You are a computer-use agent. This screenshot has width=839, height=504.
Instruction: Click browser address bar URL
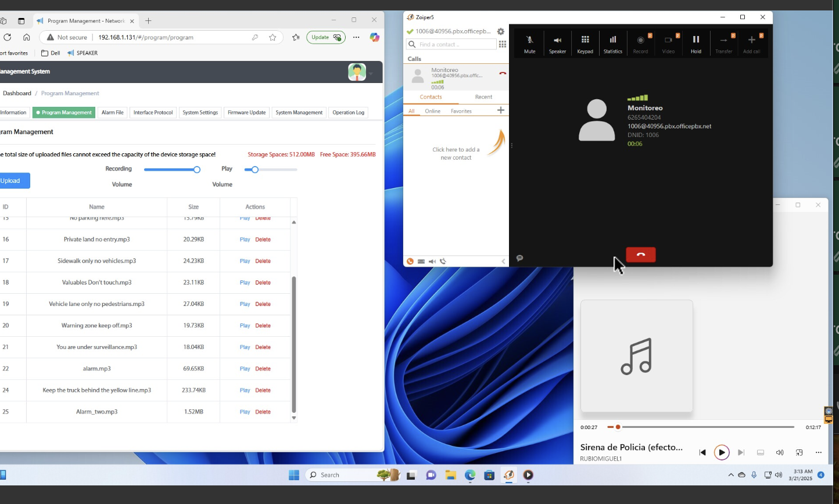[x=146, y=37]
